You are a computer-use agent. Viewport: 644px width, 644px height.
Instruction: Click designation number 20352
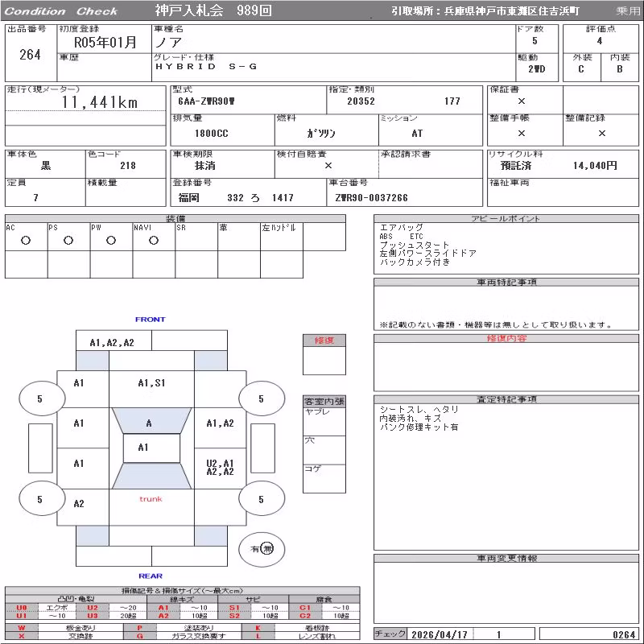pos(361,101)
